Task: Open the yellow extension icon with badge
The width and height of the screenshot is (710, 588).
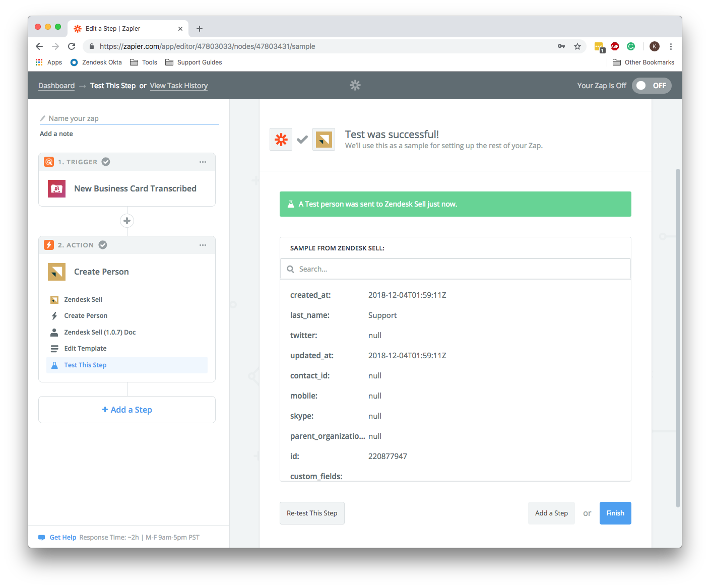Action: pyautogui.click(x=599, y=47)
